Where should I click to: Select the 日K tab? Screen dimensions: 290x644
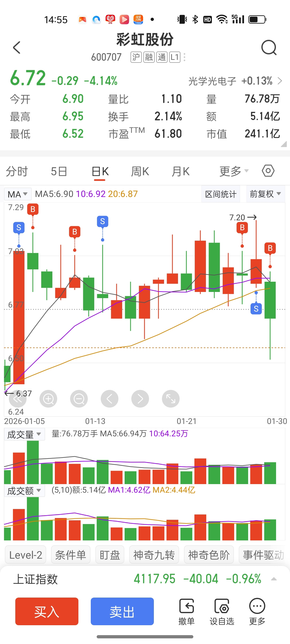tap(100, 171)
